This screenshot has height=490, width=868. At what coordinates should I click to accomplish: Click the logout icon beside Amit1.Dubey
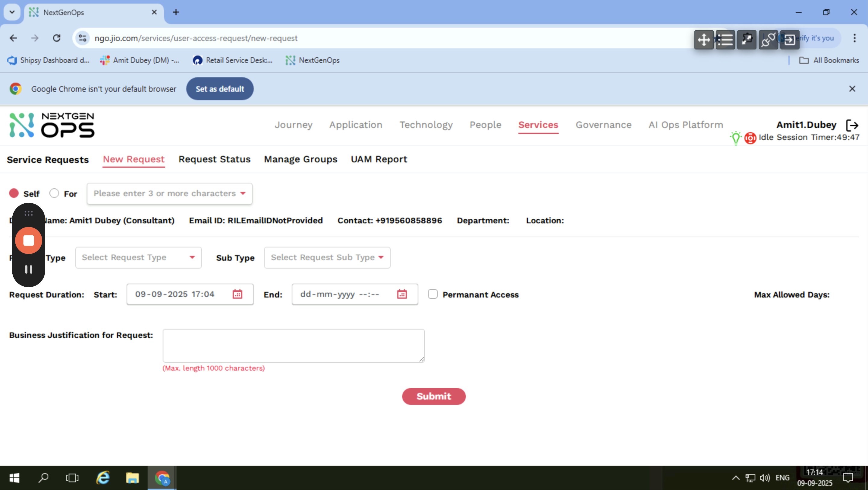[x=852, y=125]
